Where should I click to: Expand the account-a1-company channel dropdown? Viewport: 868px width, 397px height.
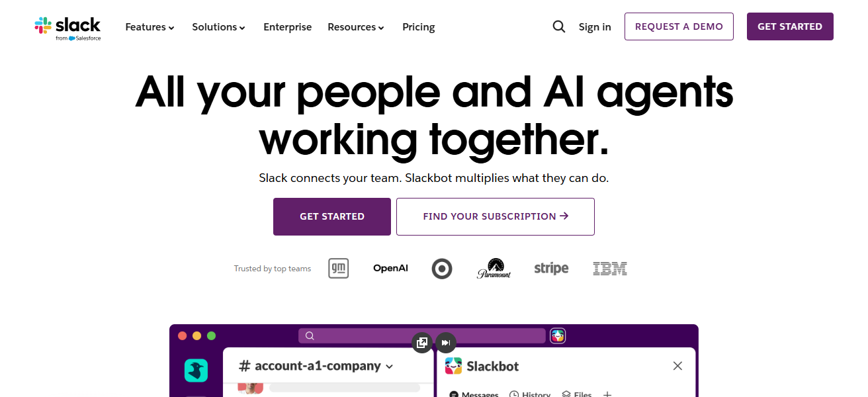[x=389, y=366]
